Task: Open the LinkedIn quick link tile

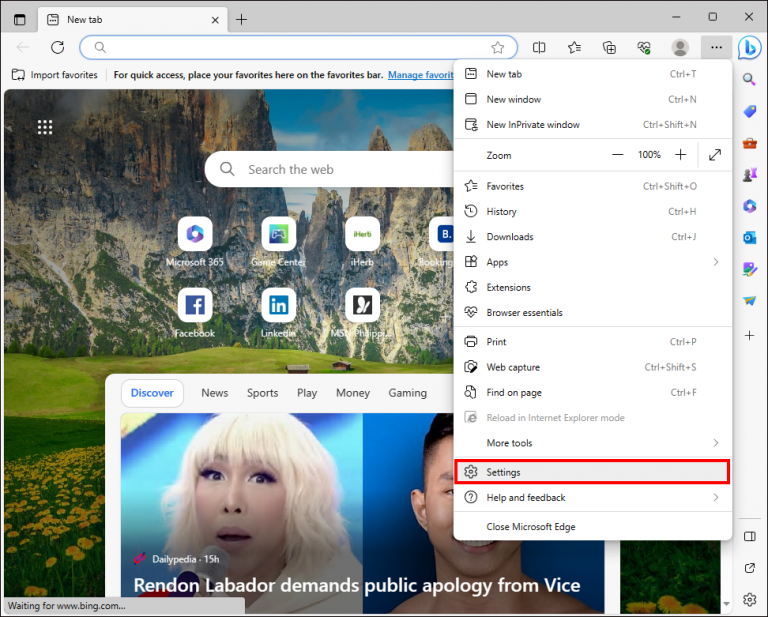Action: (279, 305)
